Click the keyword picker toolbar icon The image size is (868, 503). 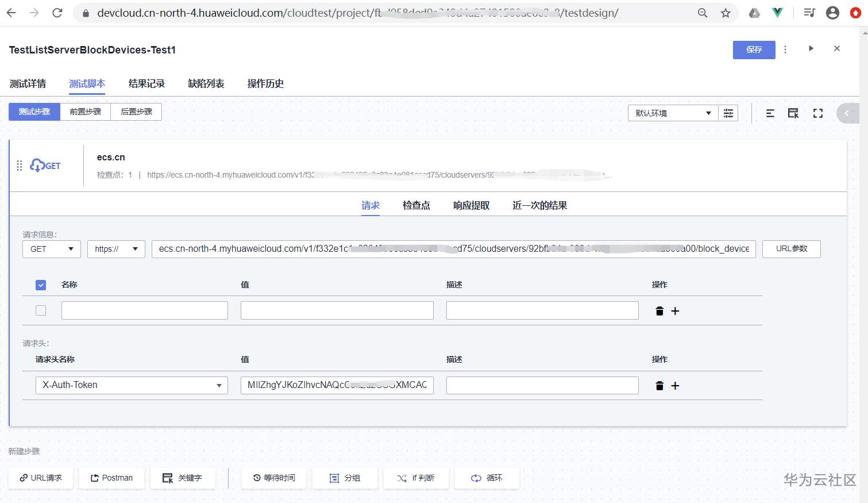click(793, 113)
